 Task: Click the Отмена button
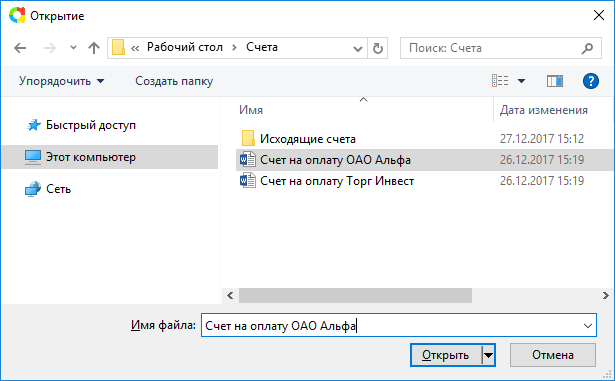[553, 355]
